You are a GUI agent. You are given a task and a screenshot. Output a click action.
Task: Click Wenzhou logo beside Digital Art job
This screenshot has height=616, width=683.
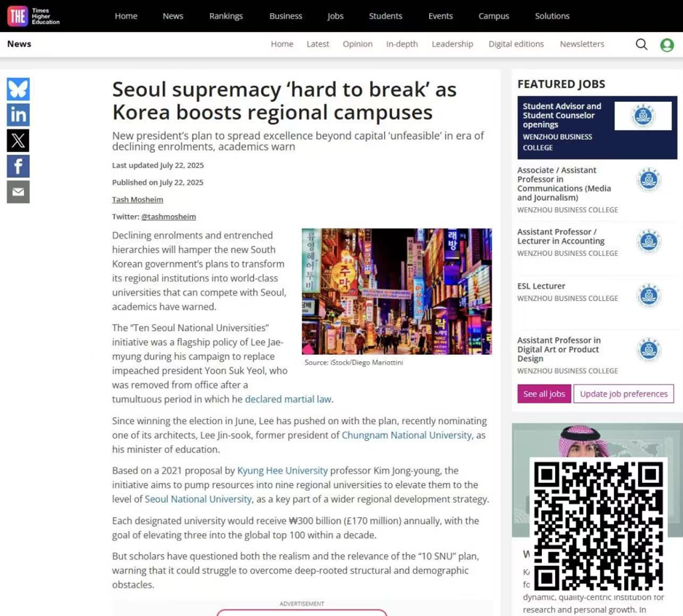pyautogui.click(x=649, y=350)
